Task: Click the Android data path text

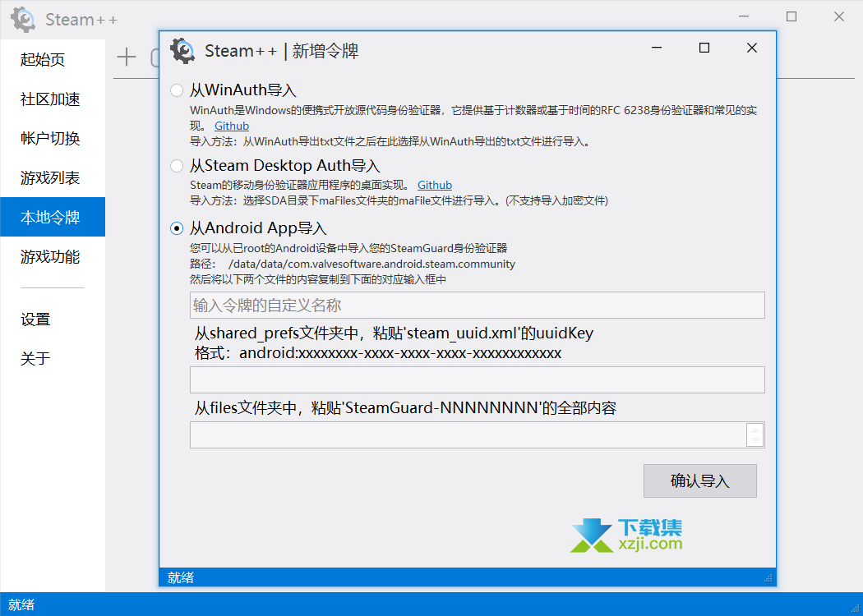Action: (x=372, y=264)
